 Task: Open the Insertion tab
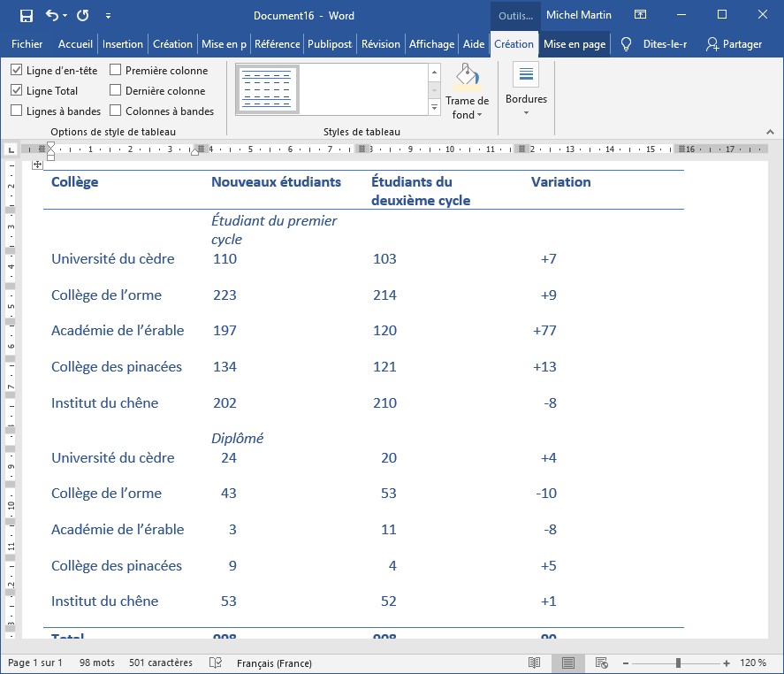pyautogui.click(x=122, y=44)
